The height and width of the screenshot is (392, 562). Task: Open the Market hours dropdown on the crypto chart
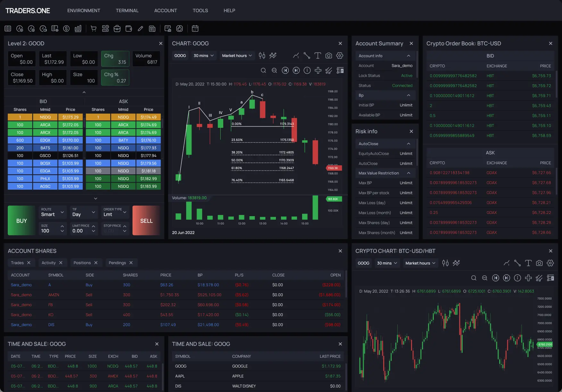click(x=420, y=263)
